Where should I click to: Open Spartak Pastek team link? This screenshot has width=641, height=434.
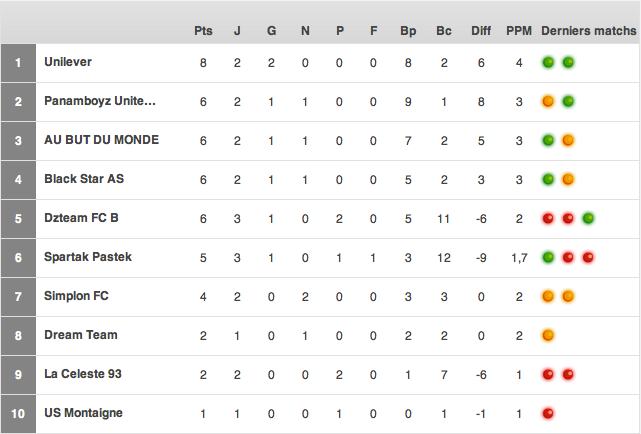click(88, 257)
